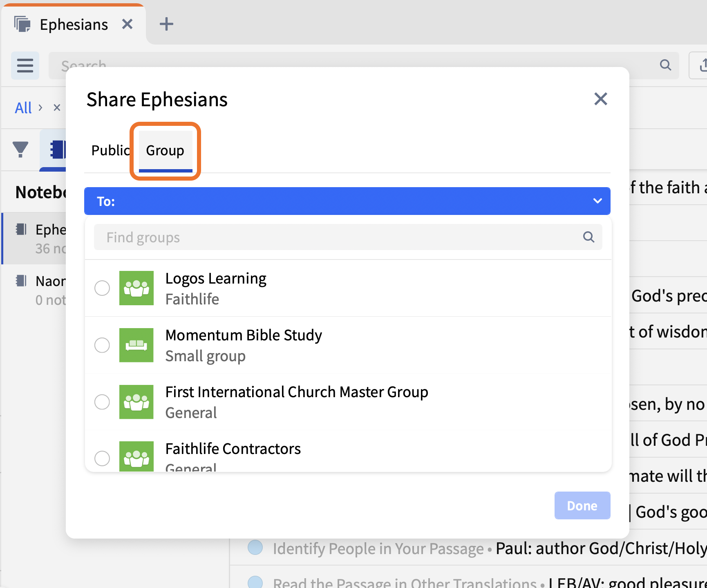Expand the To: dropdown chevron
707x588 pixels.
pyautogui.click(x=597, y=201)
